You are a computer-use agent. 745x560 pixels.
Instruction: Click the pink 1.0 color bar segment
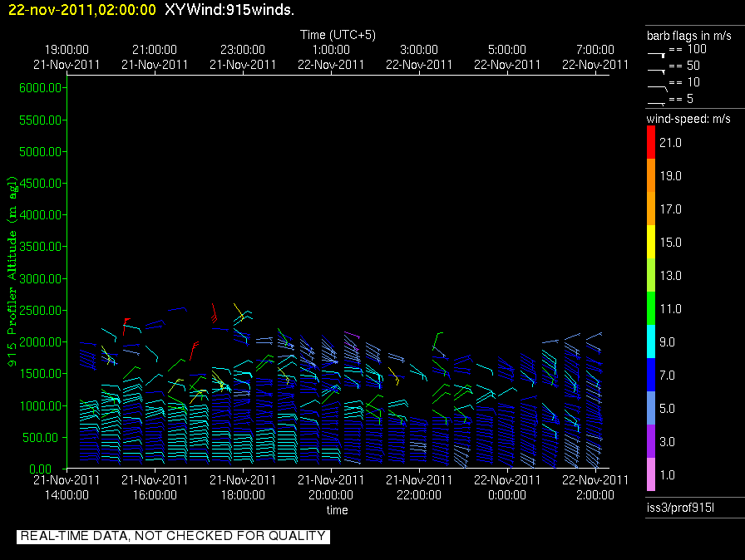(651, 474)
